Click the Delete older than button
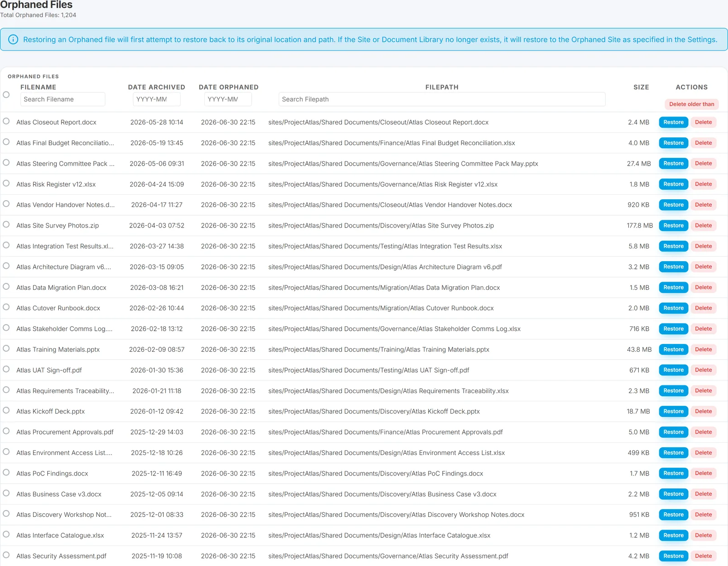The height and width of the screenshot is (566, 728). 692,104
